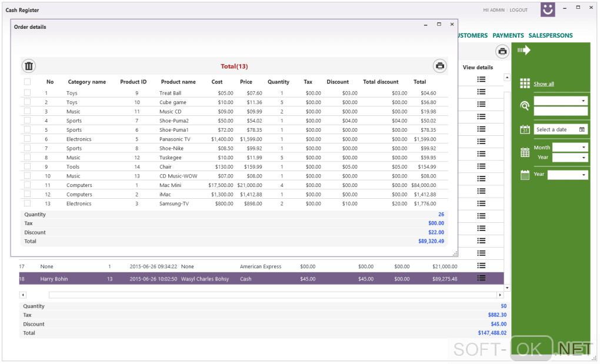Select the Chair product row

(x=234, y=166)
